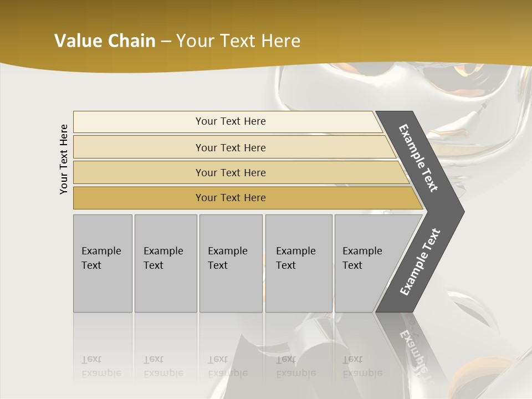This screenshot has height=399, width=532.
Task: Click mirrored reflection text under the fifth box
Action: coord(362,367)
